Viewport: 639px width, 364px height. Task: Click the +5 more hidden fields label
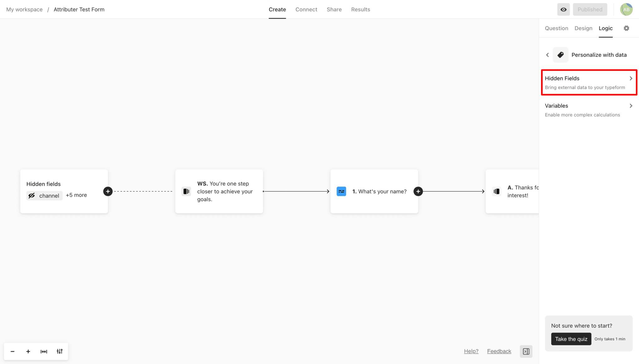coord(76,195)
